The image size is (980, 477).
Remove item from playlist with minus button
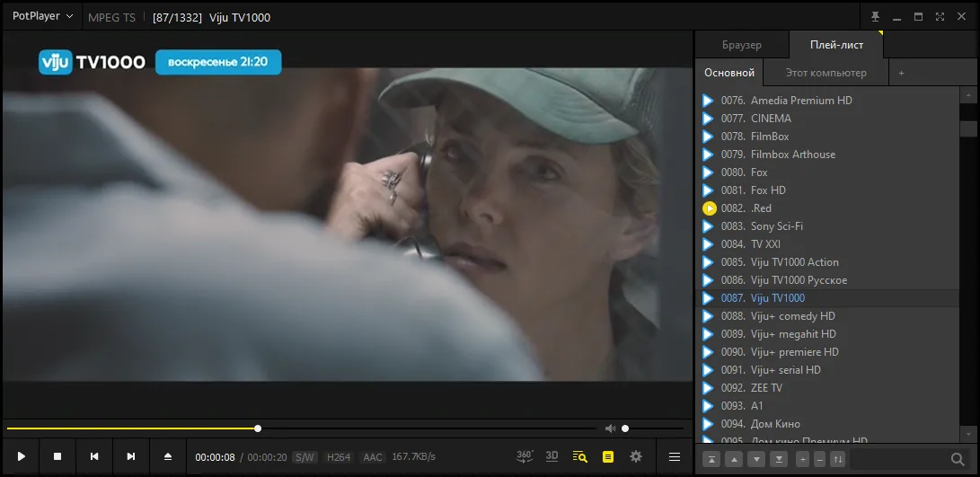click(x=820, y=460)
